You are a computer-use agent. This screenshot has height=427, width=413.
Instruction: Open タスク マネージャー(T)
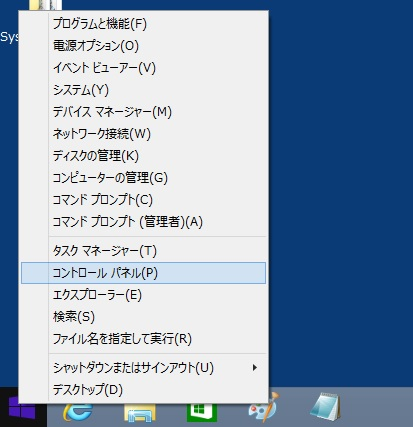pyautogui.click(x=143, y=251)
